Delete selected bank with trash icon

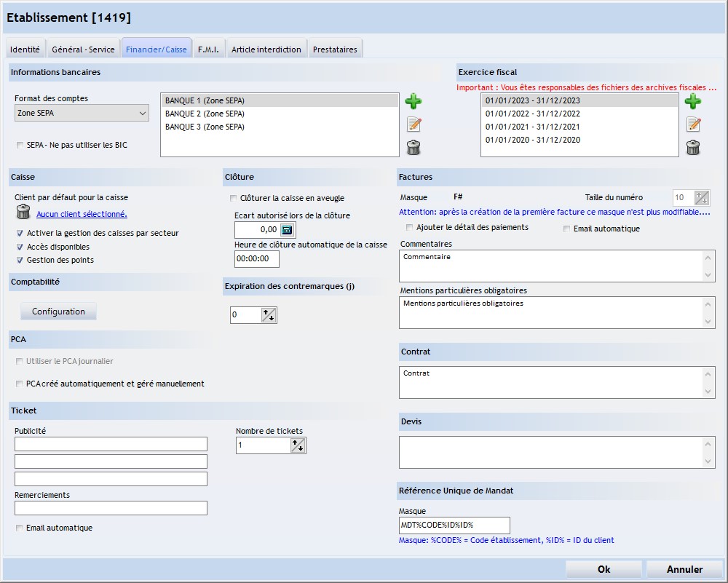tap(414, 148)
